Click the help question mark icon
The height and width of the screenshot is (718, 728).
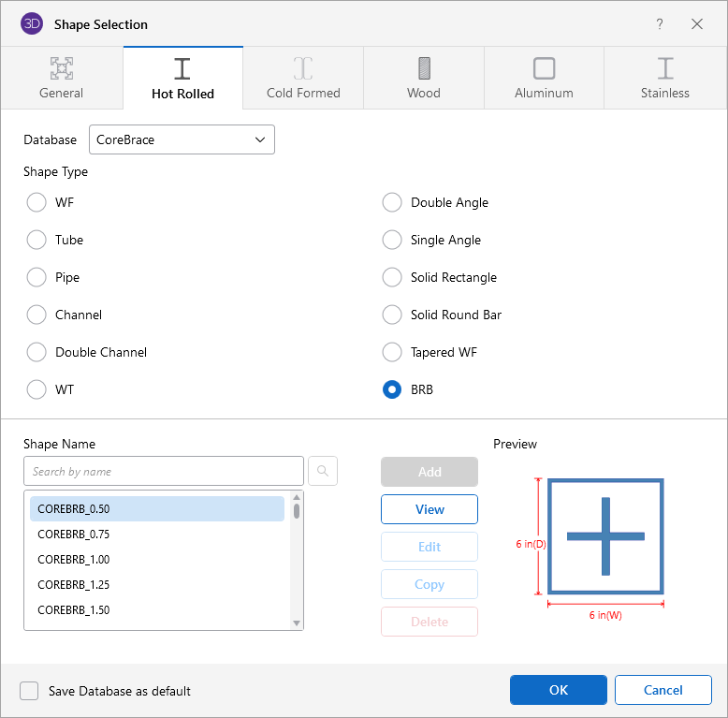tap(660, 24)
